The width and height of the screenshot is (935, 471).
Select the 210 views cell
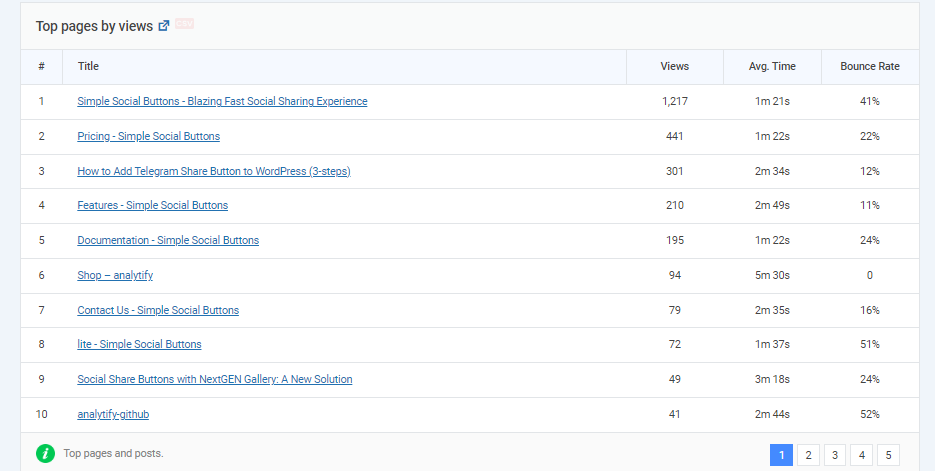coord(675,205)
